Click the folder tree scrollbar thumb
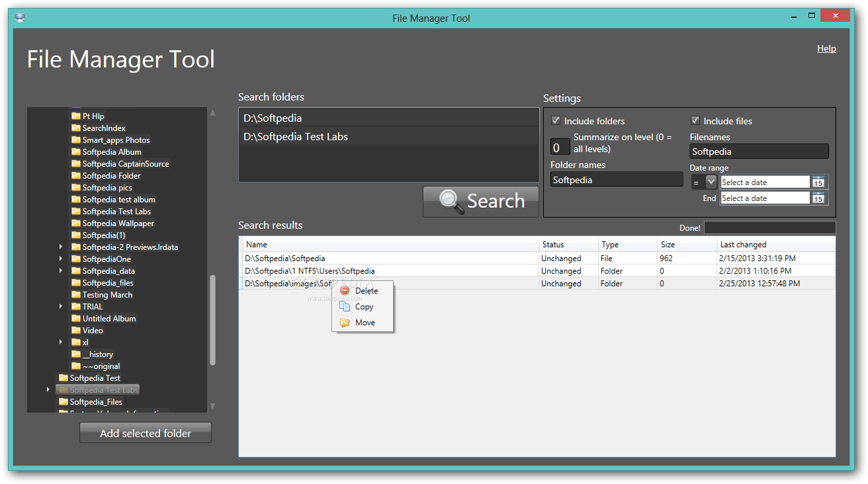 click(212, 320)
